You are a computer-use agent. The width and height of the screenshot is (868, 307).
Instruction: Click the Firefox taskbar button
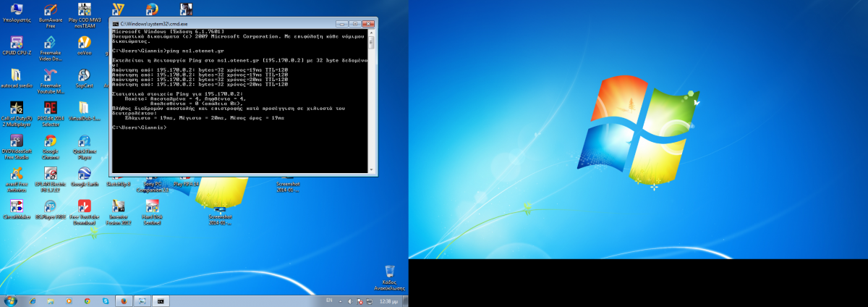point(124,300)
